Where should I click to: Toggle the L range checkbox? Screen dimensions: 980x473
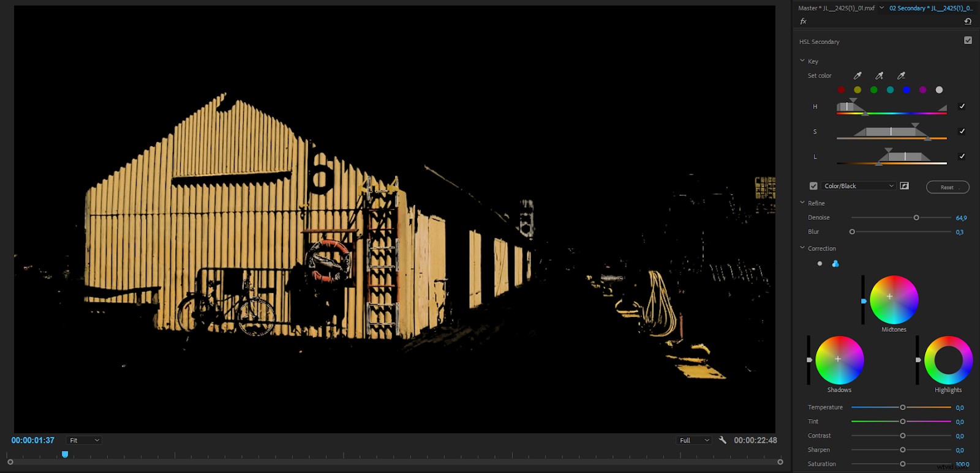coord(962,157)
